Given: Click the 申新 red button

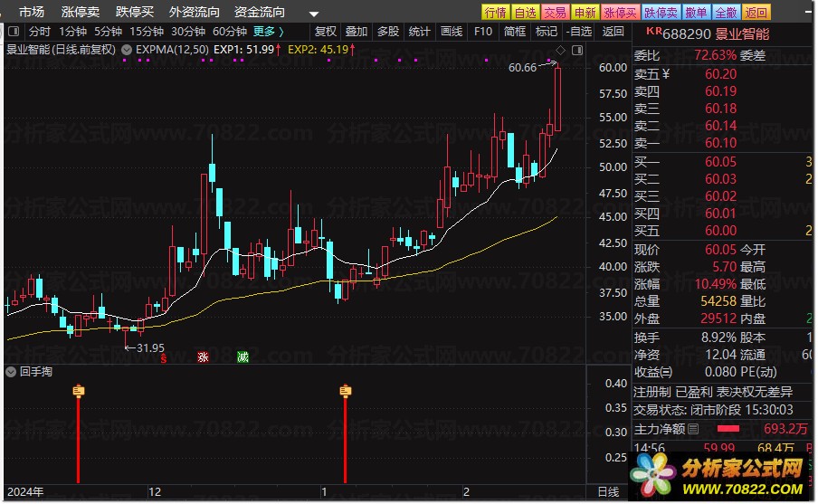Looking at the screenshot, I should 585,13.
